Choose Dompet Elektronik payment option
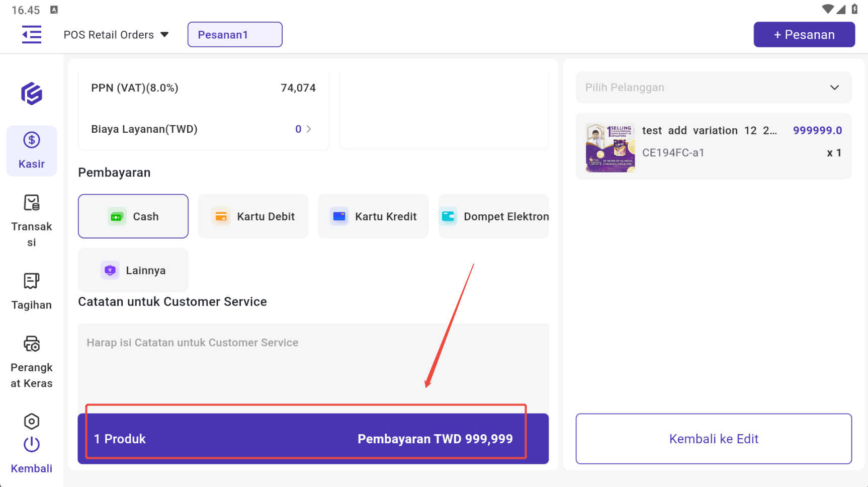Viewport: 868px width, 487px height. pos(493,216)
